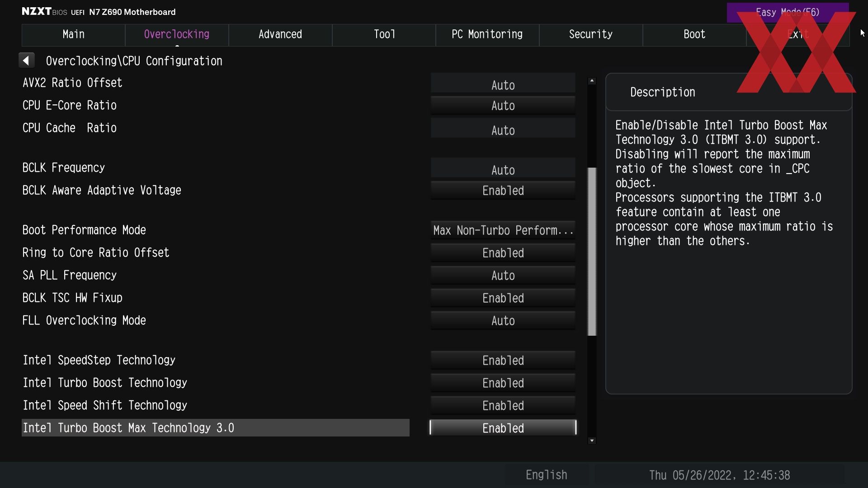This screenshot has width=868, height=488.
Task: Select the highlighted Intel Turbo Boost Max Technology 3.0 row
Action: [x=216, y=428]
